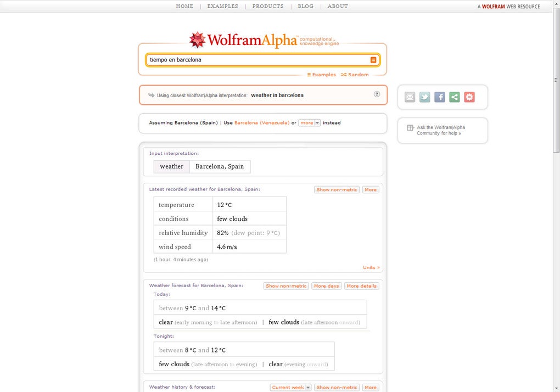Click More in latest recorded weather
This screenshot has height=392, width=560.
371,189
